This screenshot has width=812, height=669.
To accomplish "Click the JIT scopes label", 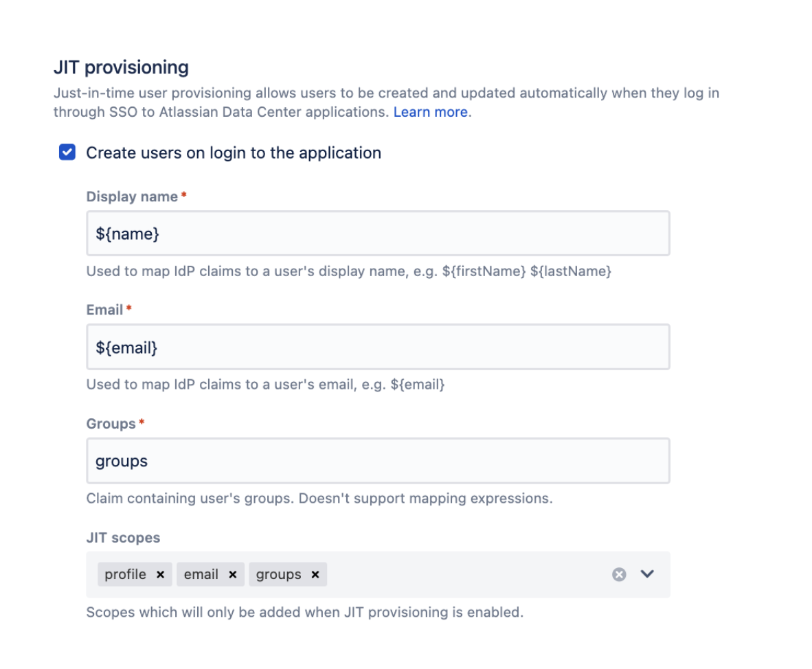I will pos(123,538).
